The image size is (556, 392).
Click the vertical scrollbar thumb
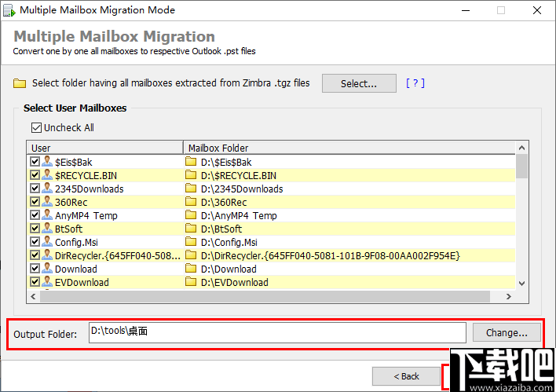521,166
